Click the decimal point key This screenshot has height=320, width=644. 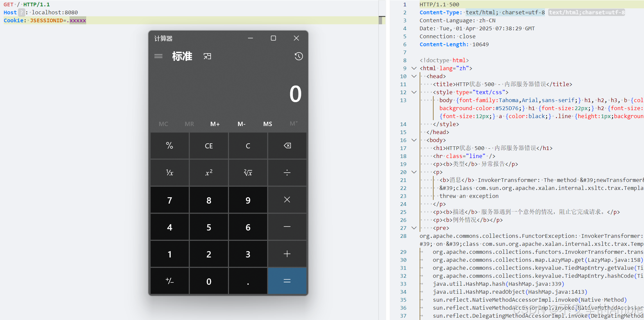point(248,281)
